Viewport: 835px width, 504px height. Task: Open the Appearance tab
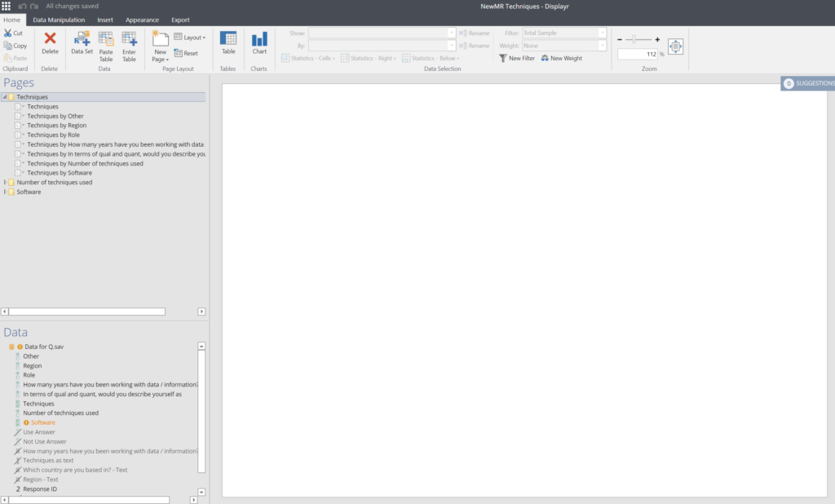pos(142,20)
